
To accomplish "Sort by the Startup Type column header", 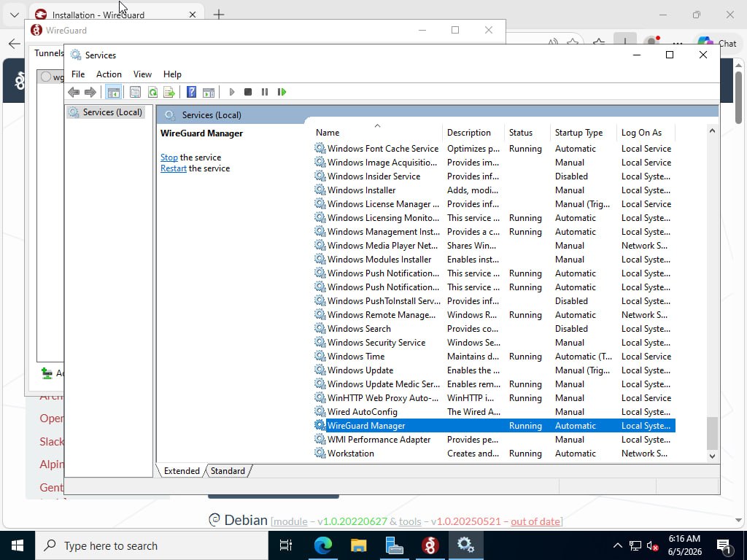I will point(584,133).
